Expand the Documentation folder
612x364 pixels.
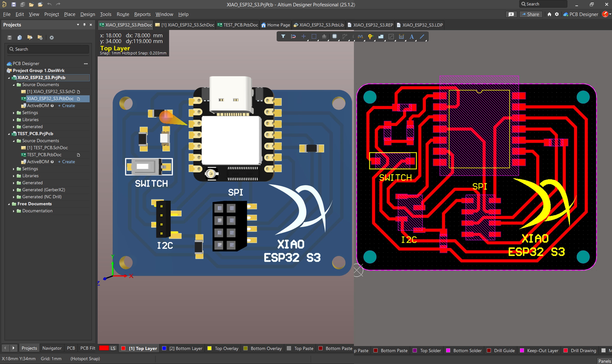pyautogui.click(x=14, y=211)
